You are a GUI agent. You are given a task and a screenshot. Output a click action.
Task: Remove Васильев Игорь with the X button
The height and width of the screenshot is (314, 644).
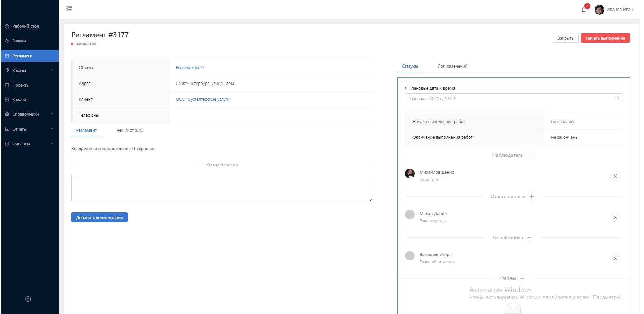tap(615, 258)
